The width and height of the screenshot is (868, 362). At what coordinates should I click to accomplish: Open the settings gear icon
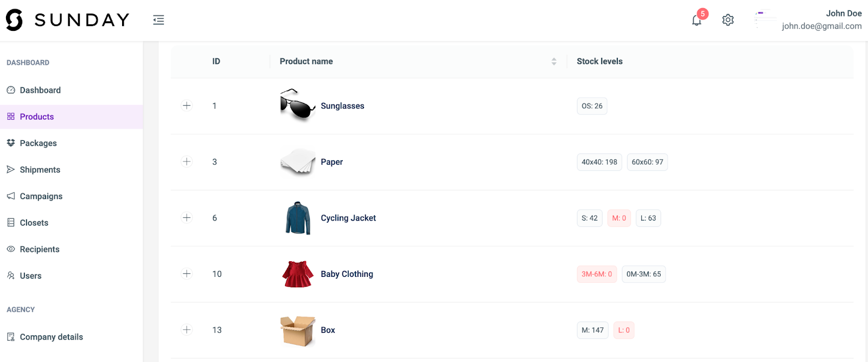coord(728,20)
